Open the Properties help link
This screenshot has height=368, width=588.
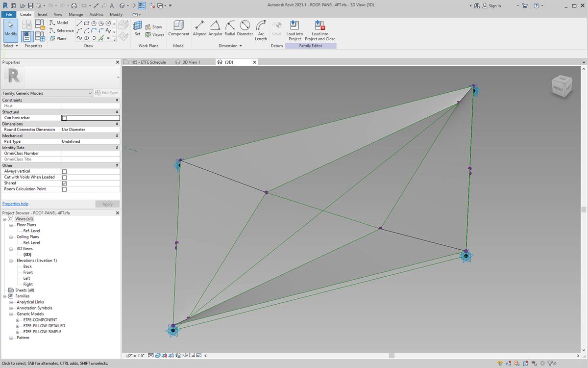pyautogui.click(x=15, y=204)
